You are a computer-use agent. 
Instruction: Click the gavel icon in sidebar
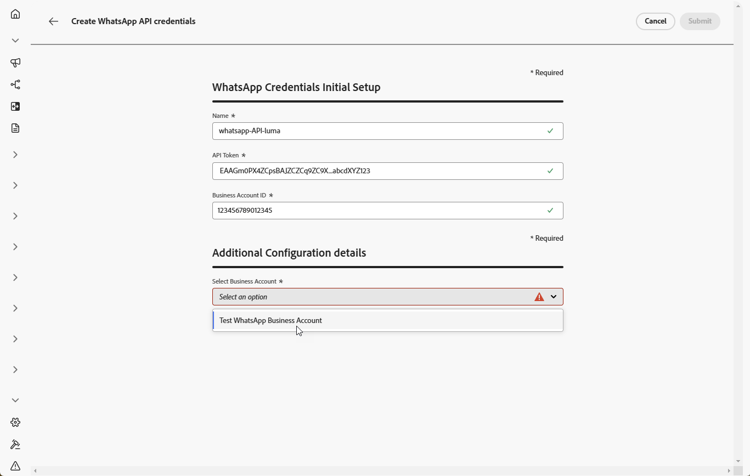pyautogui.click(x=15, y=444)
